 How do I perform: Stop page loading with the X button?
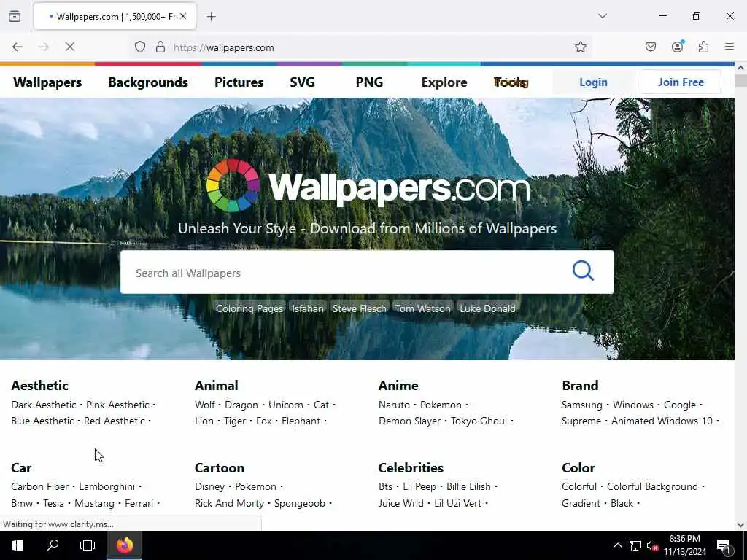pos(69,47)
